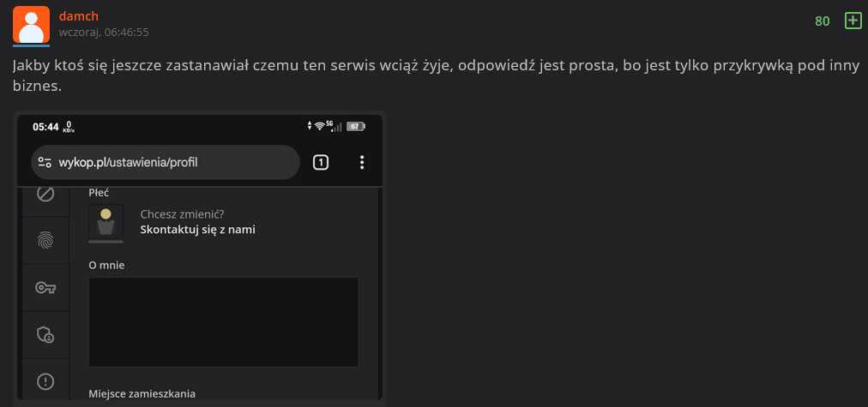Select the blocked circle sidebar icon
The height and width of the screenshot is (407, 868).
(x=45, y=194)
